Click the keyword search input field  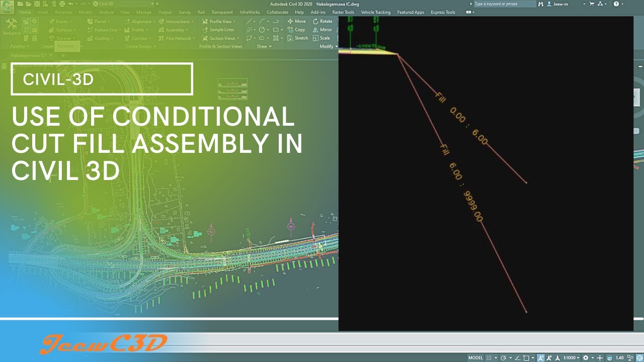pyautogui.click(x=505, y=4)
